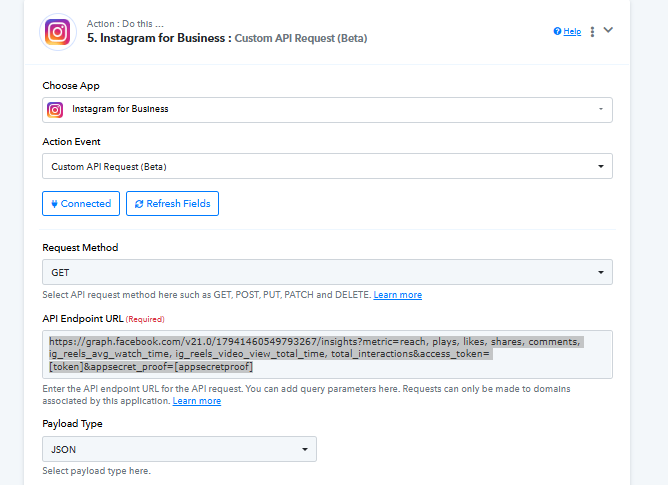Click the 'Action Event' label
Screen dimensions: 668x485
coord(71,142)
